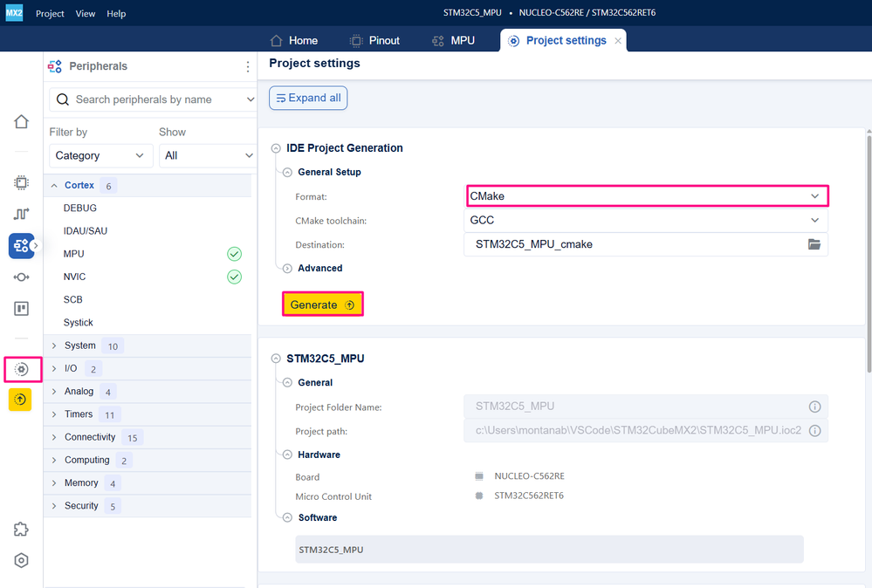
Task: Expand the System category
Action: pos(54,345)
